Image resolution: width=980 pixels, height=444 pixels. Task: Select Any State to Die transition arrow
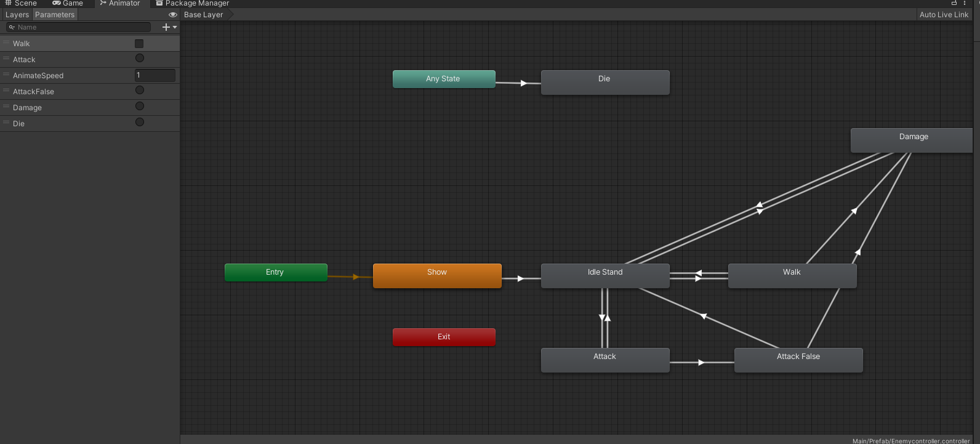pos(523,83)
